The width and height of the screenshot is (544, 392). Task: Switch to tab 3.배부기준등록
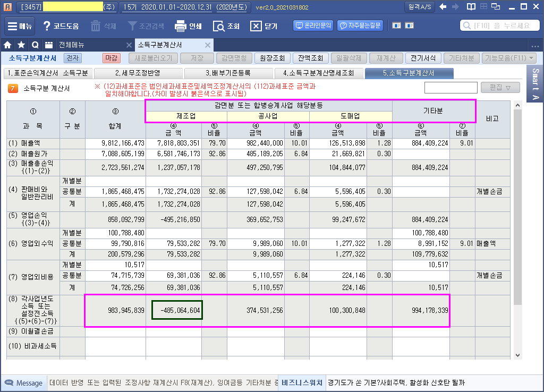(228, 73)
